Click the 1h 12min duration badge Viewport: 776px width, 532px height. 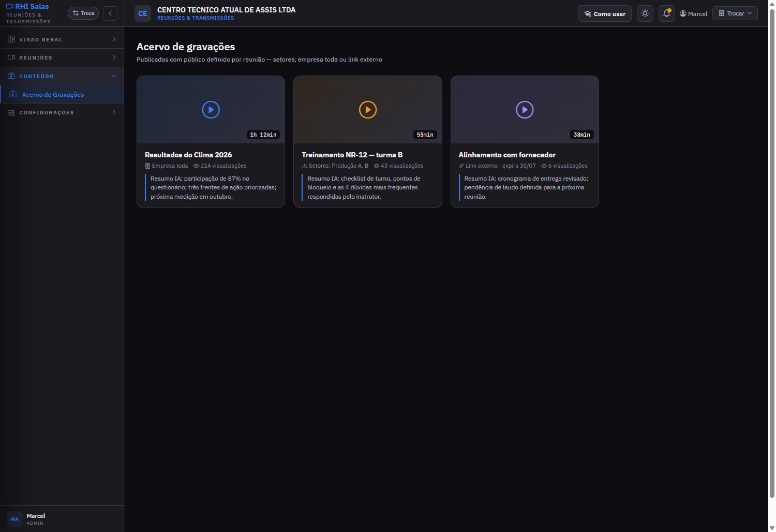[263, 135]
